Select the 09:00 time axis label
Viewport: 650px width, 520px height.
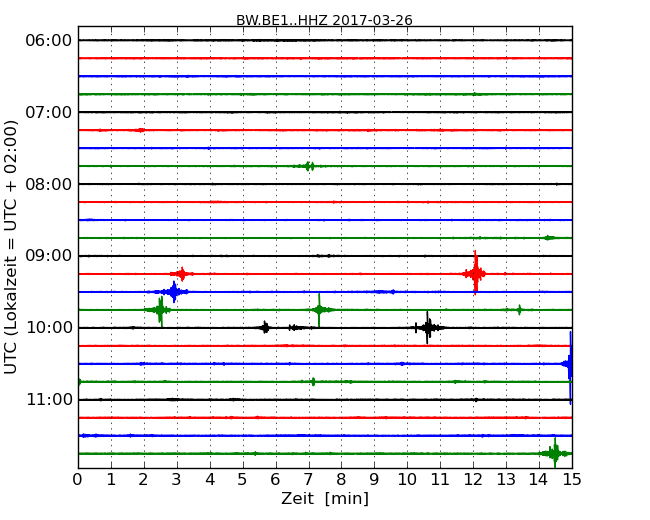coord(49,256)
